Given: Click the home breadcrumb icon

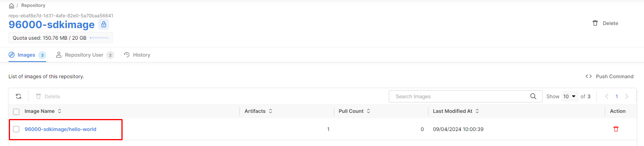Looking at the screenshot, I should [x=12, y=6].
